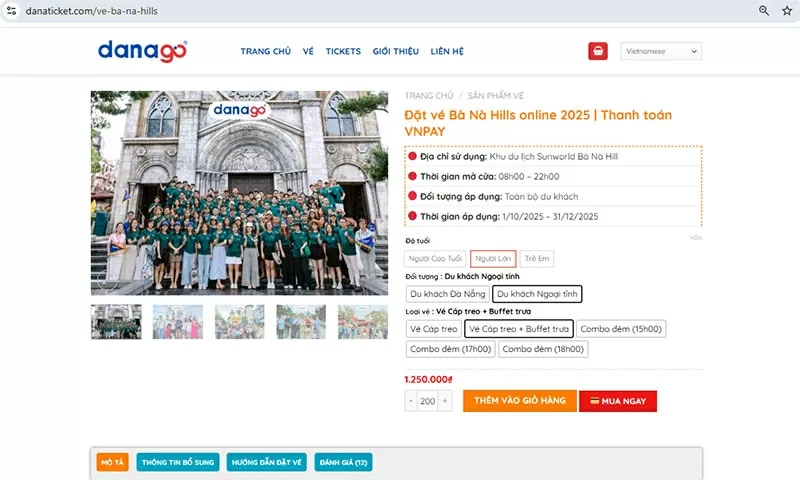This screenshot has height=480, width=800.
Task: Click the "TRANG CHỦ" breadcrumb link
Action: tap(429, 95)
